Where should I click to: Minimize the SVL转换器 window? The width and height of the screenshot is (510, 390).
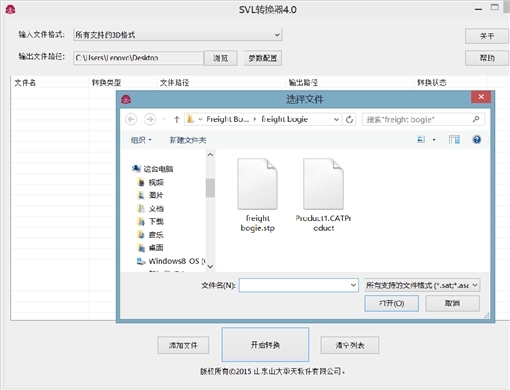coord(478,9)
